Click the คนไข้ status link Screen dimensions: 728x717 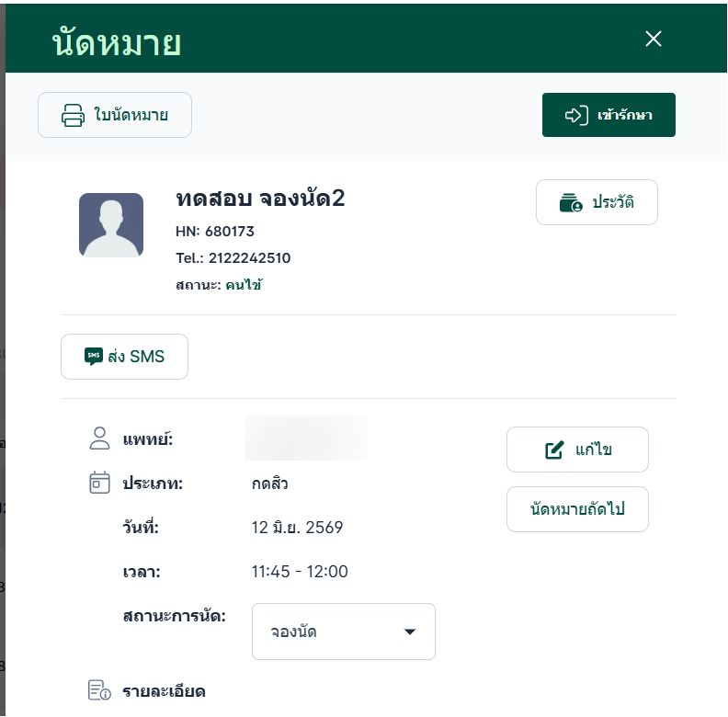tap(244, 285)
